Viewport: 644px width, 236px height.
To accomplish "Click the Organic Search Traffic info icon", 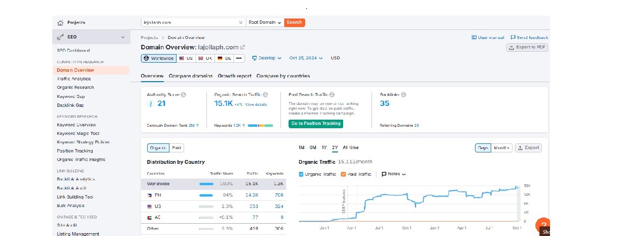I will click(x=265, y=94).
